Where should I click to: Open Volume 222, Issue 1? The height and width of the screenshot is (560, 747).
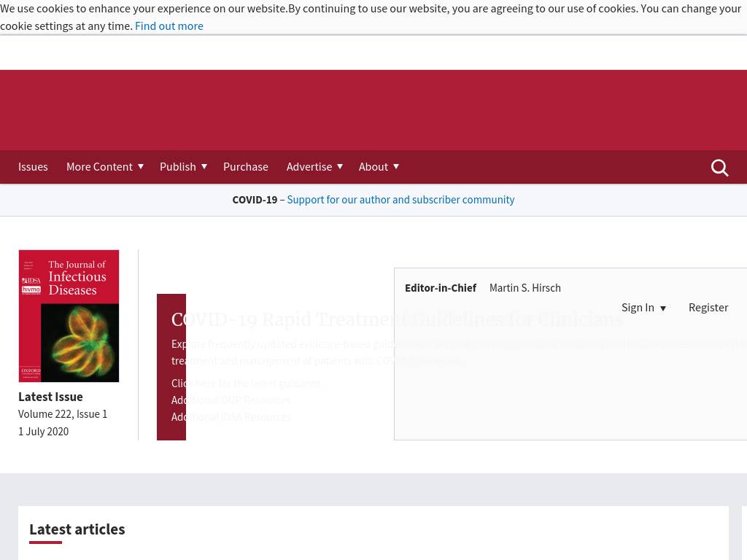pos(63,413)
